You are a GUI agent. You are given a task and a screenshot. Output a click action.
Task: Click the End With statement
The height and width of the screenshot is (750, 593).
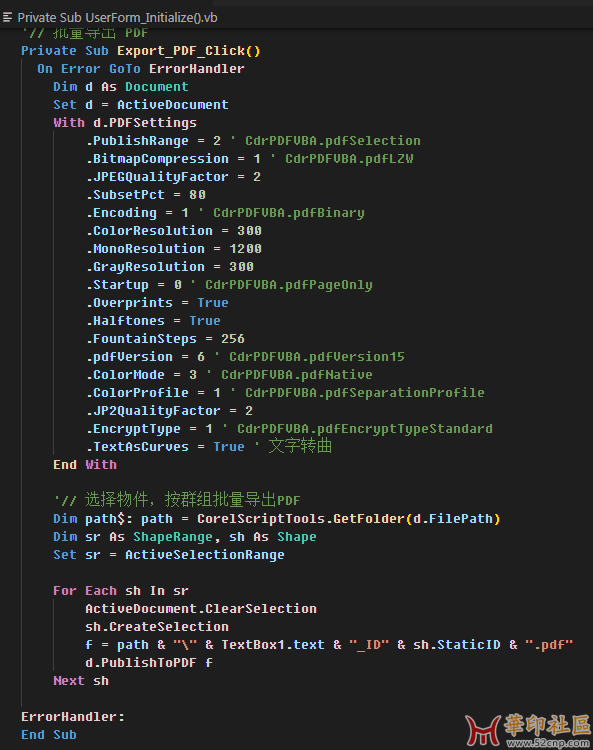(x=85, y=465)
